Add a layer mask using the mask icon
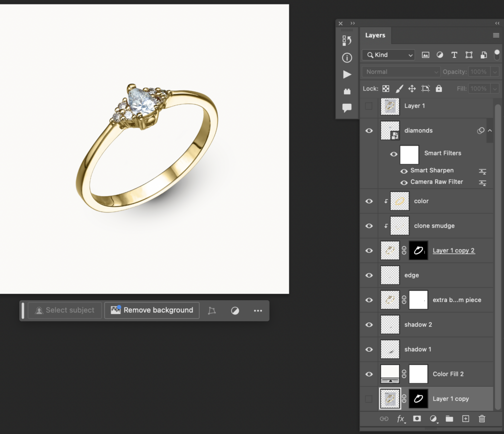The image size is (504, 434). click(417, 419)
